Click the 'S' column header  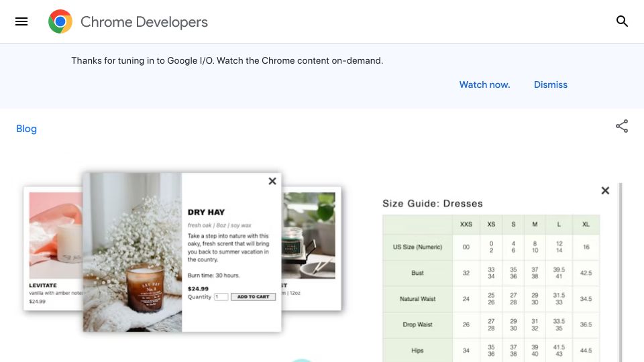513,225
